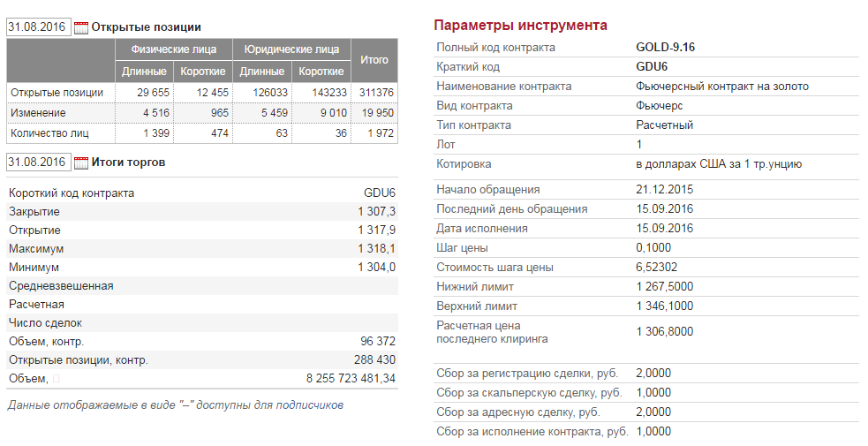
Task: Click в долларах США за 1 тр.унцию
Action: coord(719,164)
